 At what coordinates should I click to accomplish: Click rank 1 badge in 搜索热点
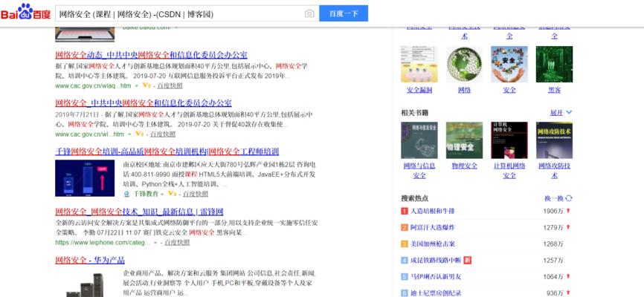(405, 212)
